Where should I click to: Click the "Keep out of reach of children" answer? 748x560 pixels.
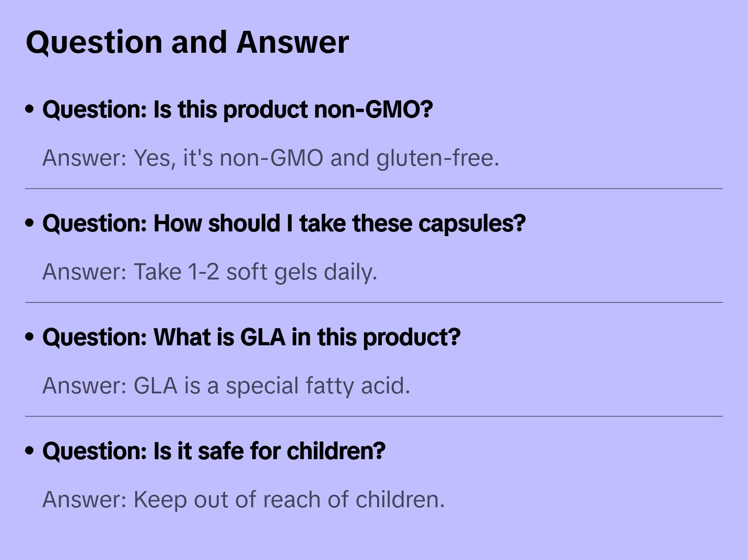point(243,499)
